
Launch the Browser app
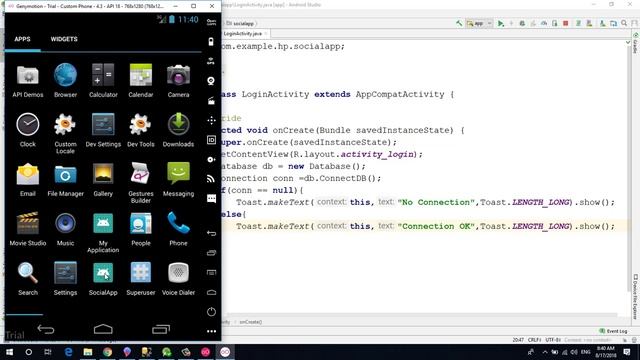pos(65,81)
